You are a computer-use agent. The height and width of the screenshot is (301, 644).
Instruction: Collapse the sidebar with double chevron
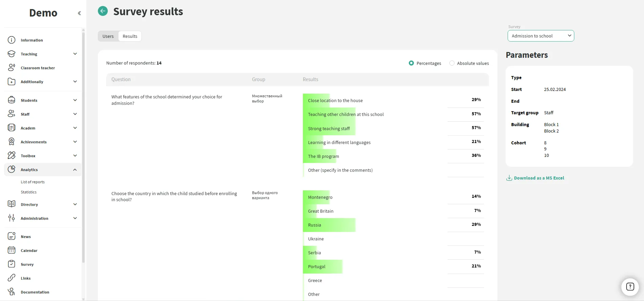(79, 13)
